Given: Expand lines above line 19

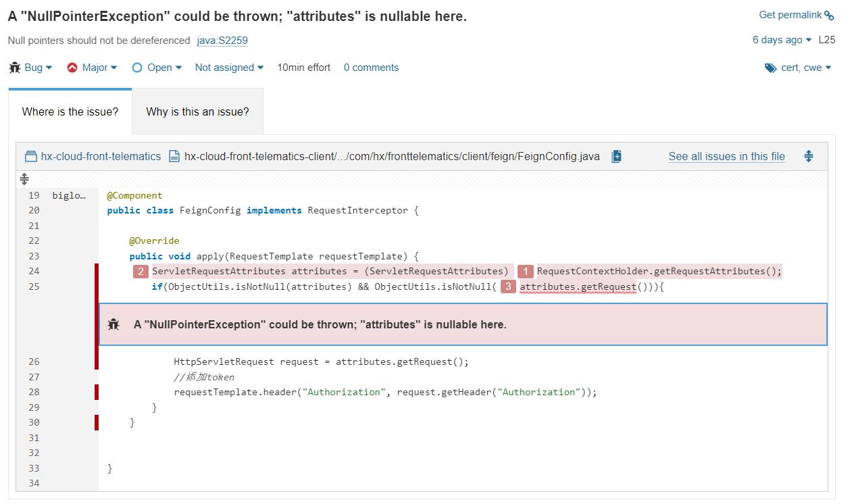Looking at the screenshot, I should [24, 179].
